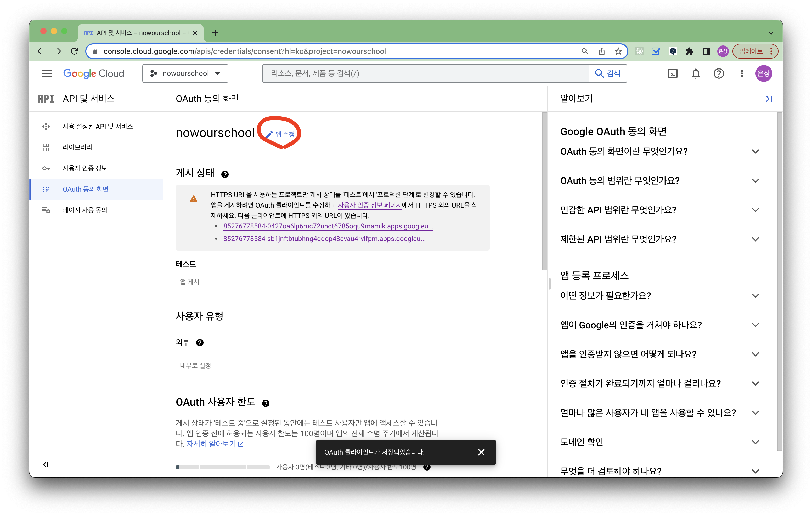
Task: Dismiss the OAuth client saved toast
Action: click(x=481, y=452)
